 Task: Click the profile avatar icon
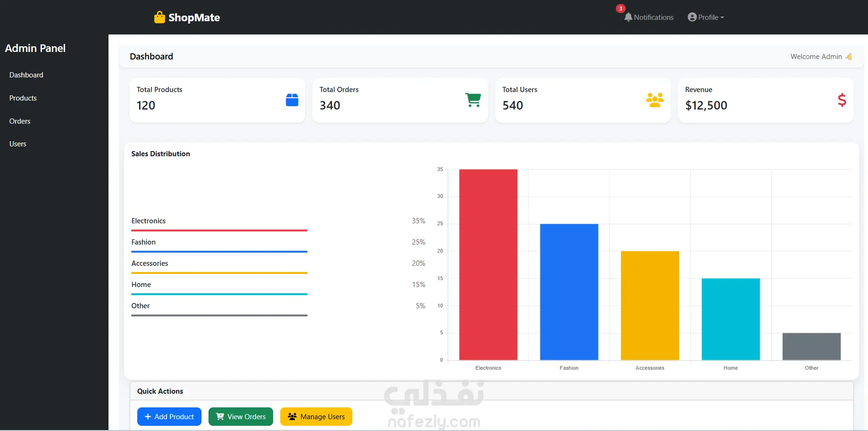(x=692, y=17)
